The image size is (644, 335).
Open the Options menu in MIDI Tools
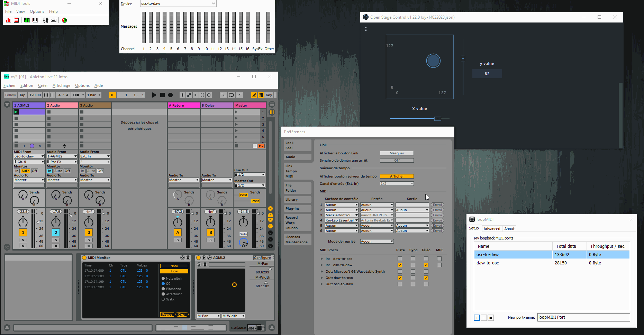tap(37, 11)
